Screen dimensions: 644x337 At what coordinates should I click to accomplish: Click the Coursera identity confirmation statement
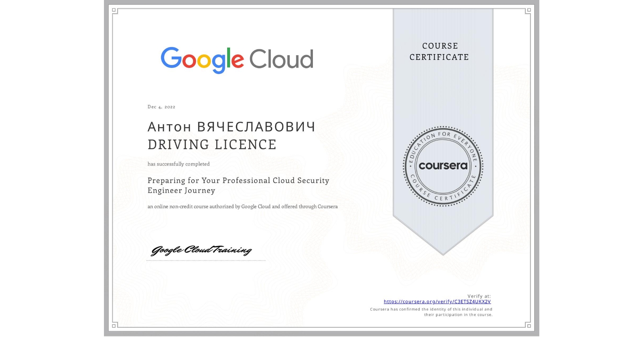coord(431,312)
